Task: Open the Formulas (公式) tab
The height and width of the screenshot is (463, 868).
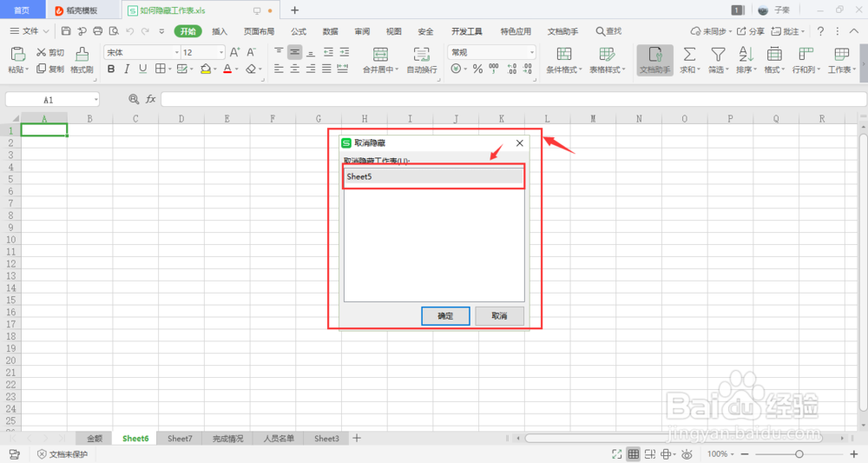Action: tap(299, 31)
